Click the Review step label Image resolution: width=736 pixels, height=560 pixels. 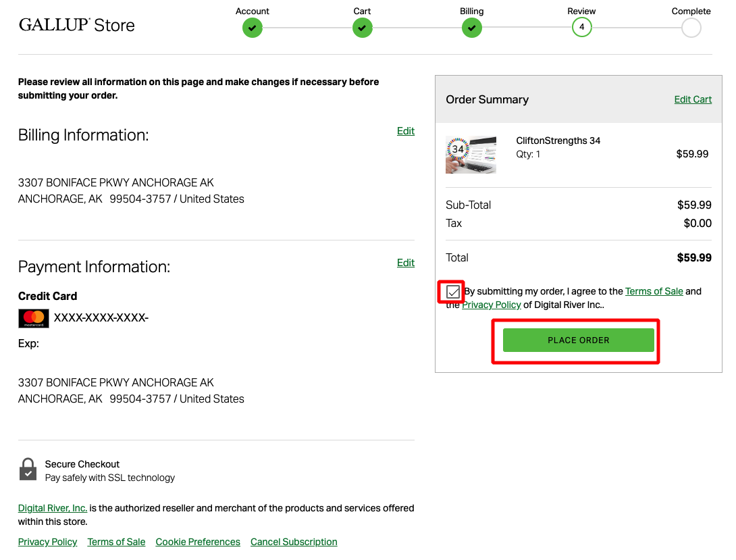[581, 11]
